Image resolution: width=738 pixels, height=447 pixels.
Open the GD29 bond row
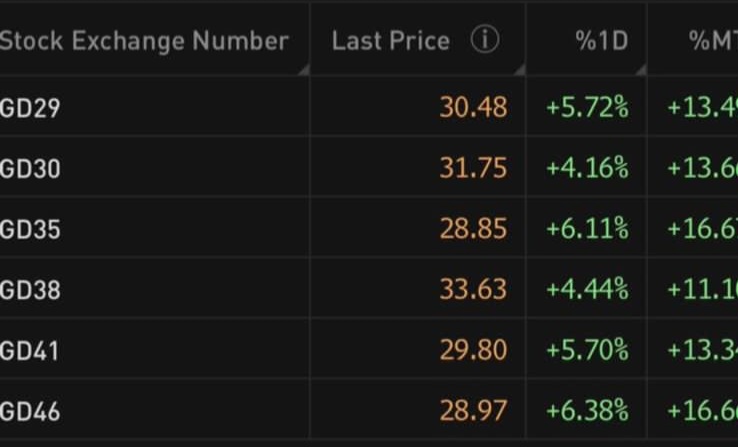pos(30,107)
